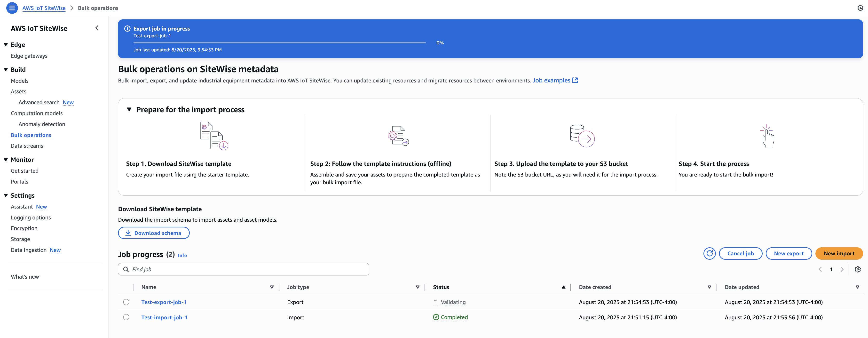
Task: Open table preferences gear icon
Action: (x=858, y=269)
